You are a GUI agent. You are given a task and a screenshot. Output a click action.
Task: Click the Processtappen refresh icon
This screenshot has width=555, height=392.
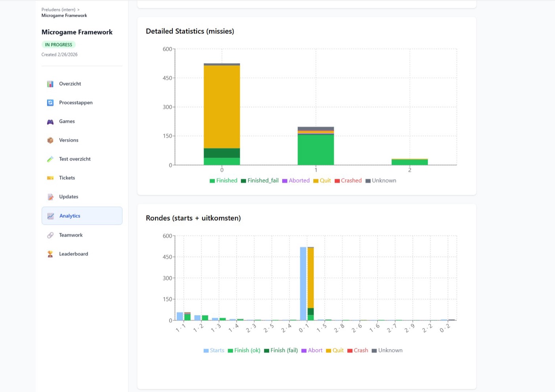click(50, 103)
